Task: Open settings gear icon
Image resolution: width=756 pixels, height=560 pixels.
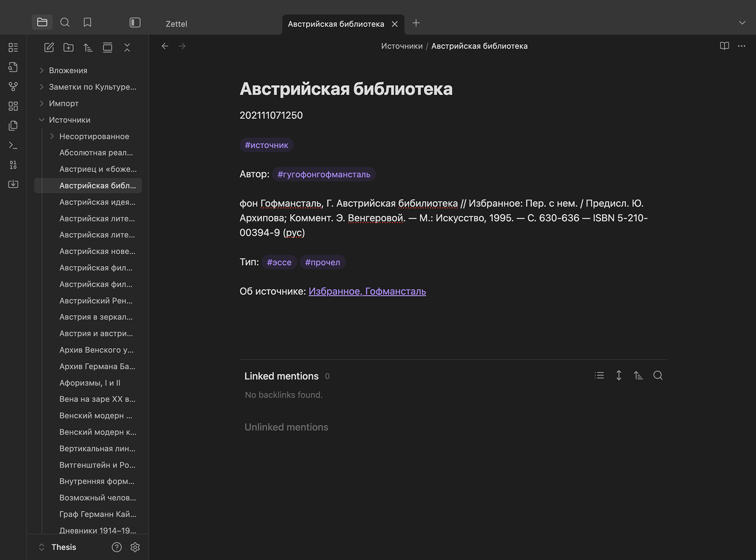Action: tap(135, 547)
